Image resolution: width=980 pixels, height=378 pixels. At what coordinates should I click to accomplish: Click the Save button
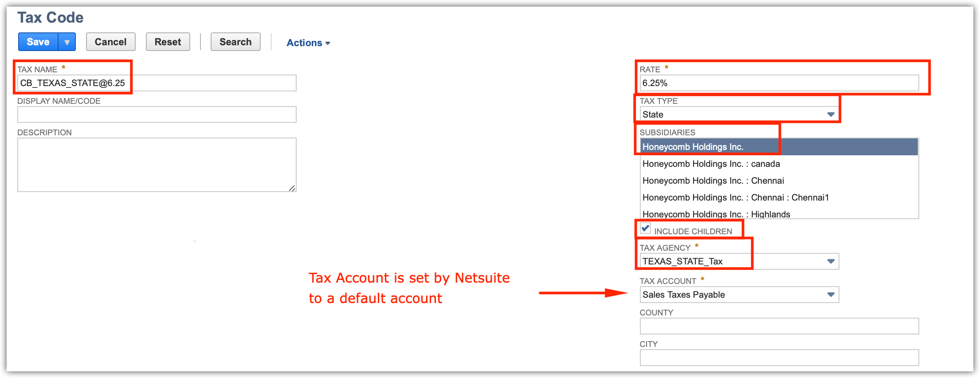[38, 42]
